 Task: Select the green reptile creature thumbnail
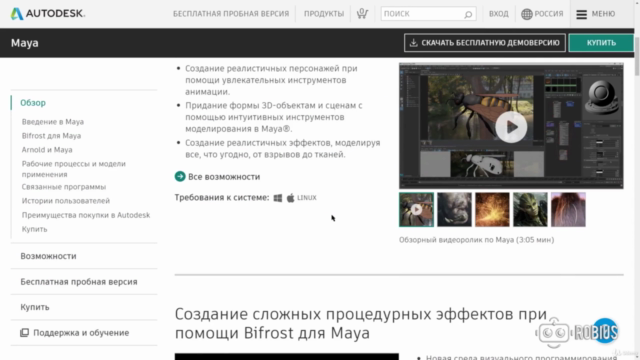click(530, 209)
